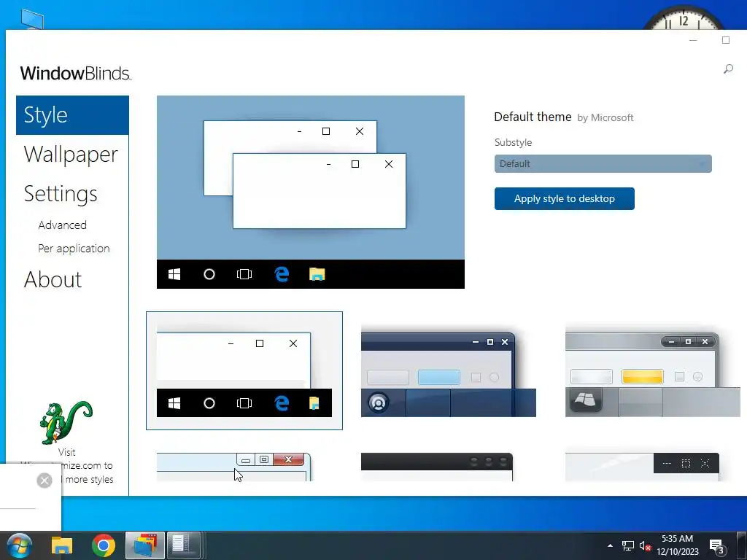
Task: Click the network tray icon
Action: tap(628, 545)
